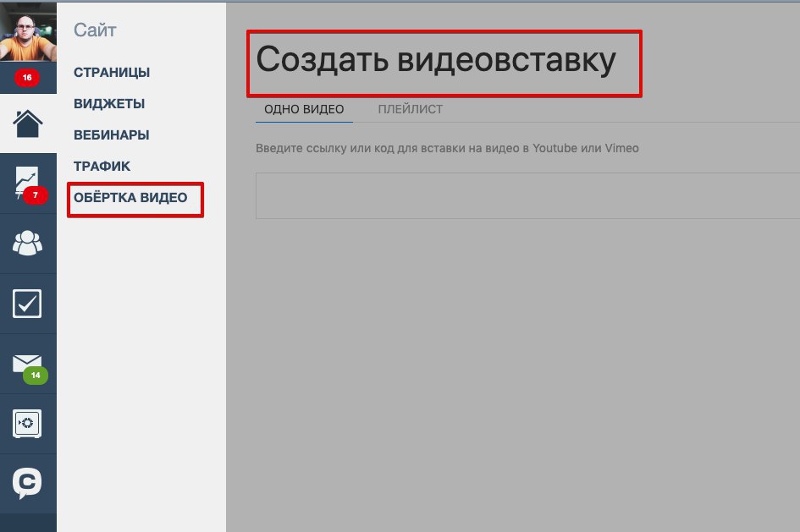This screenshot has height=532, width=800.
Task: Open the safe settings icon
Action: tap(27, 424)
